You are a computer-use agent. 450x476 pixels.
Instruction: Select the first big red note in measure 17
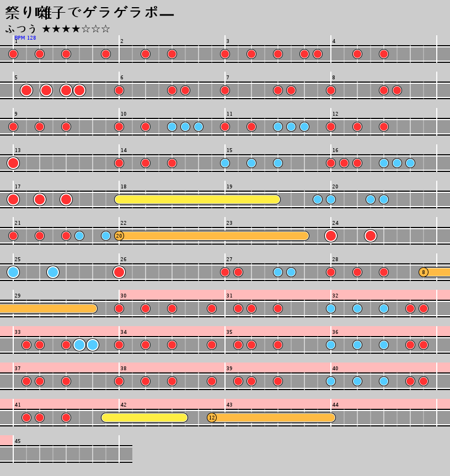(x=13, y=199)
